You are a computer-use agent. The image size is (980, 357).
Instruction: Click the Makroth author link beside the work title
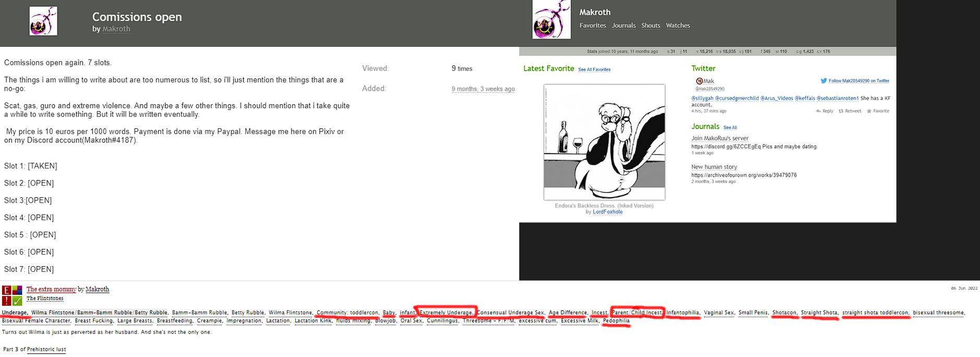[x=98, y=289]
